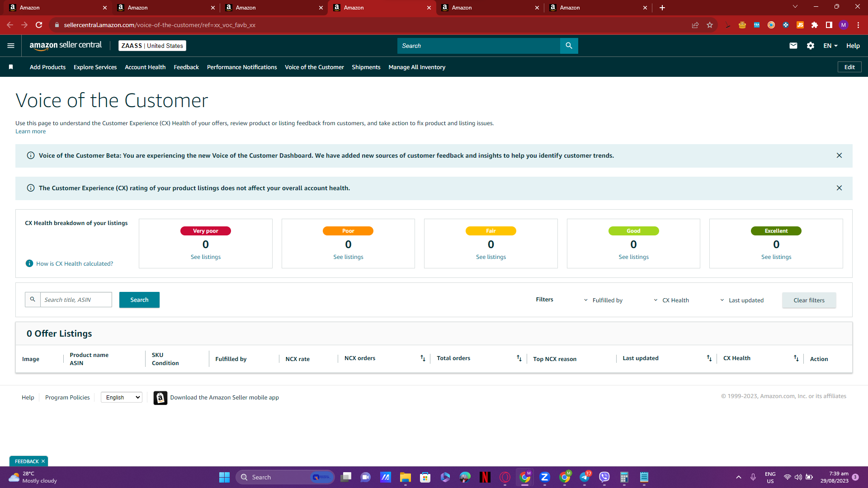Click the ZAASS United States marketplace switcher
The image size is (868, 488).
(152, 46)
